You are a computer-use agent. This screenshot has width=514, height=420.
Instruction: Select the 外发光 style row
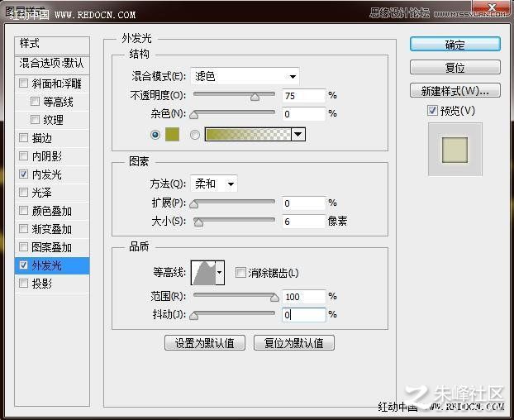tap(52, 265)
